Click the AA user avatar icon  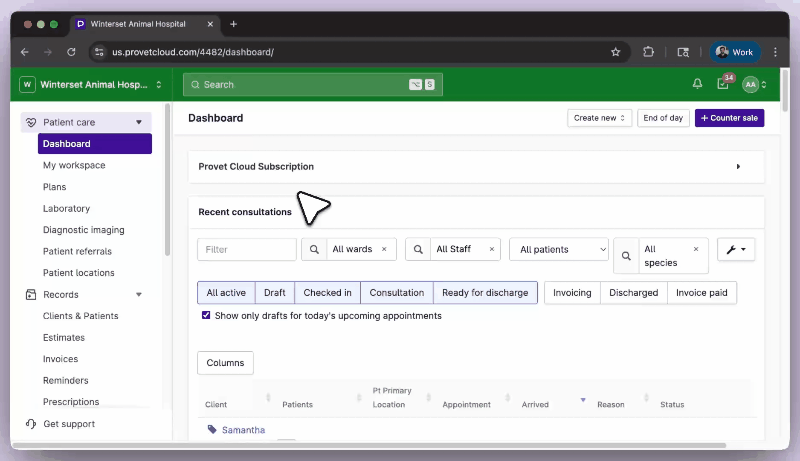[x=750, y=85]
